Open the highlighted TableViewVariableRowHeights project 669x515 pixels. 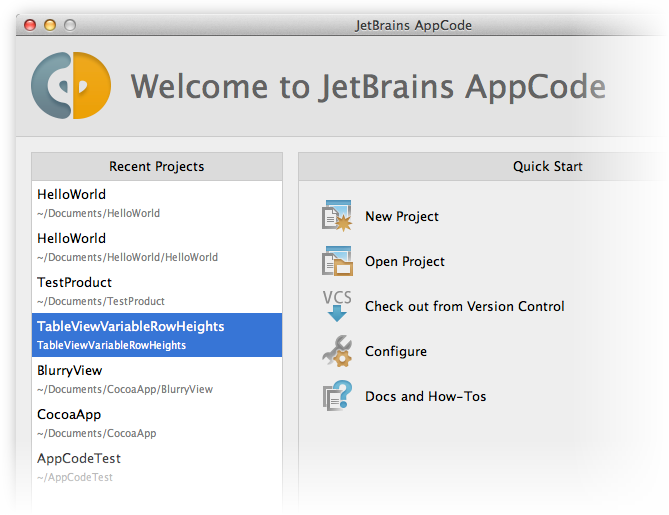click(157, 335)
